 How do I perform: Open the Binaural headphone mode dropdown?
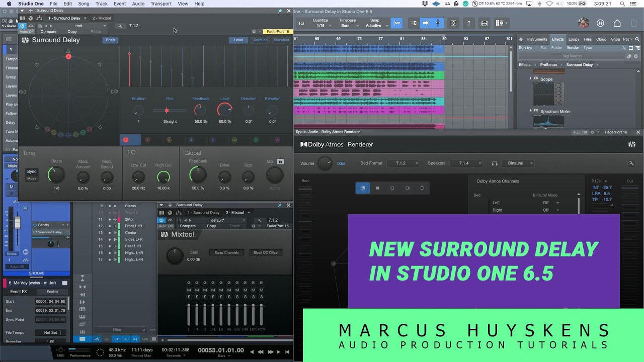coord(519,163)
